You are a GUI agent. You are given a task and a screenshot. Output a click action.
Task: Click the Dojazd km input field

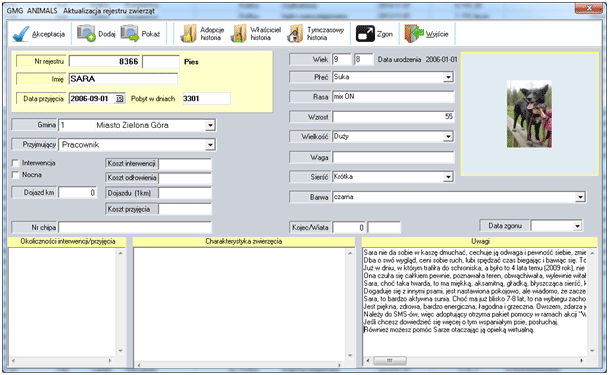pos(77,193)
